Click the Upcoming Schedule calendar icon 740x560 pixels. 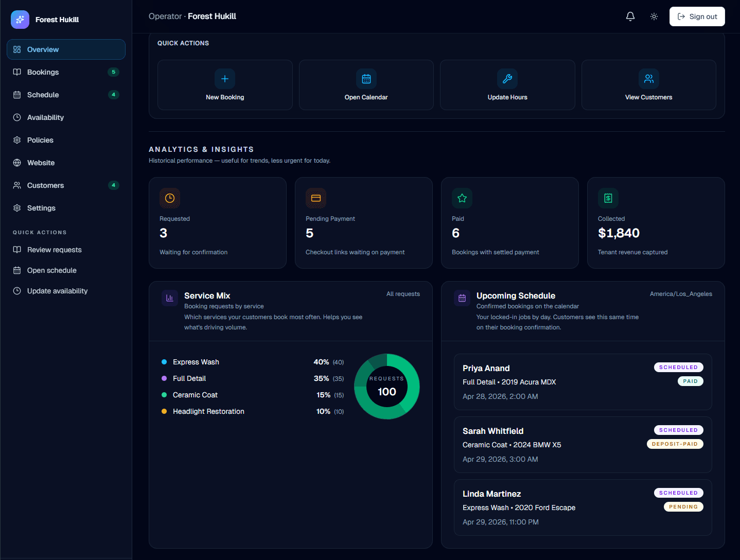pyautogui.click(x=462, y=298)
